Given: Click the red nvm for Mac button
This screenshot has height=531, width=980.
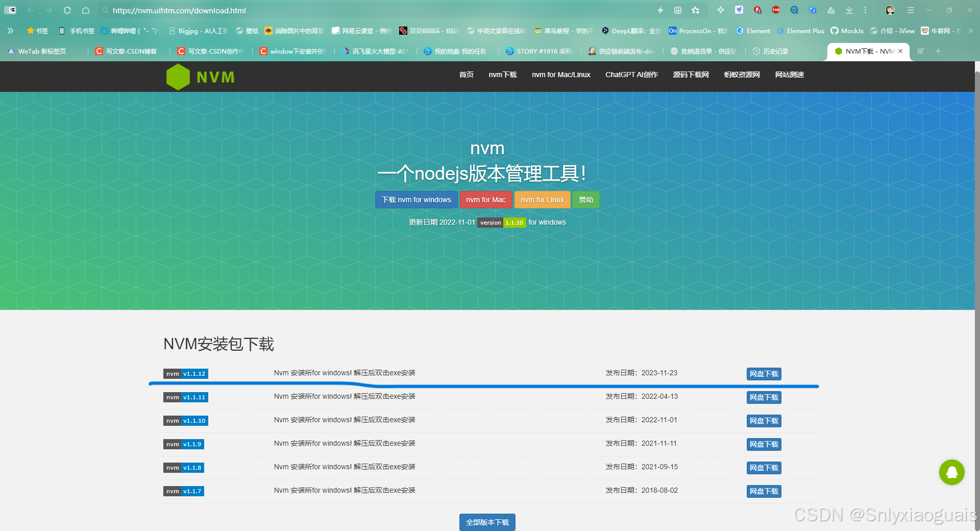Looking at the screenshot, I should tap(485, 200).
